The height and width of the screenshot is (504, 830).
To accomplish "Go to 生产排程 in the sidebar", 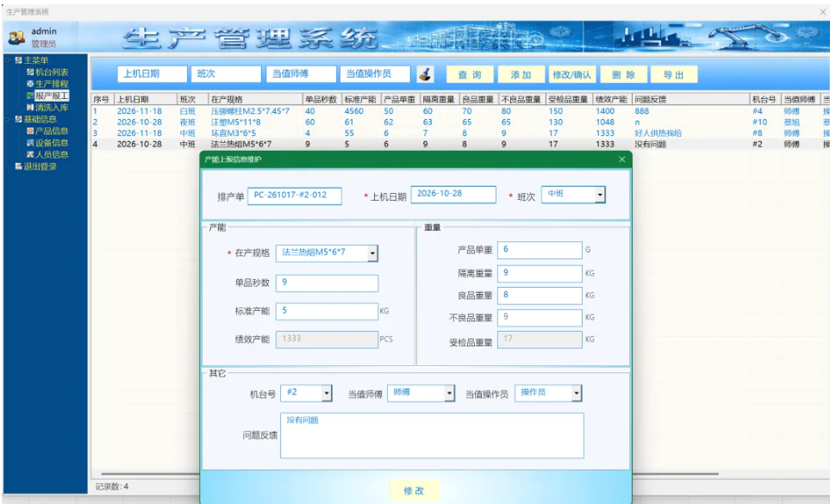I will 52,84.
